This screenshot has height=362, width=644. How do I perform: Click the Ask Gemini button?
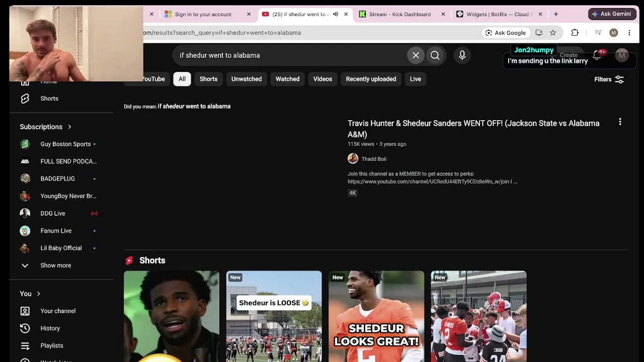tap(612, 14)
